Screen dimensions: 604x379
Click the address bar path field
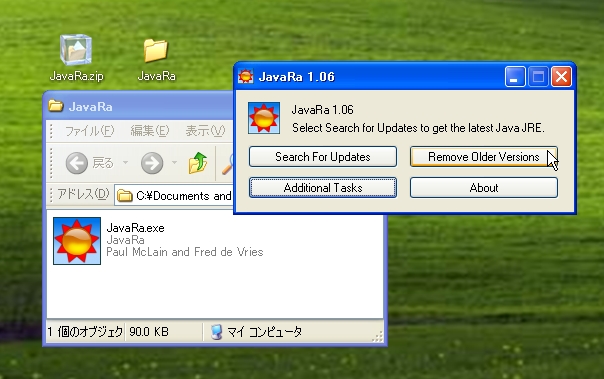174,196
